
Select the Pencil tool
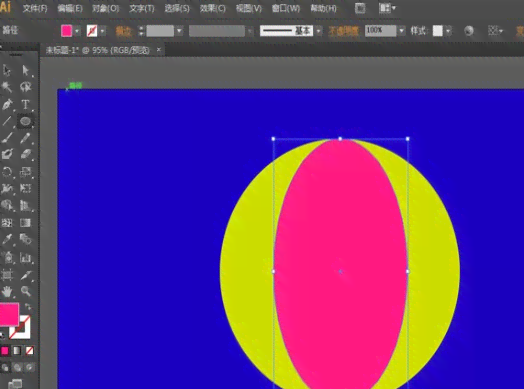(x=25, y=138)
